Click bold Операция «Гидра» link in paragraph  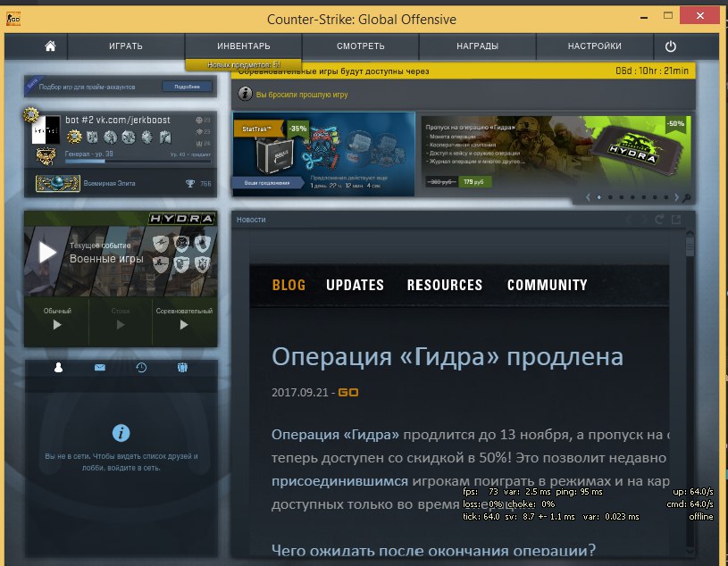(335, 435)
